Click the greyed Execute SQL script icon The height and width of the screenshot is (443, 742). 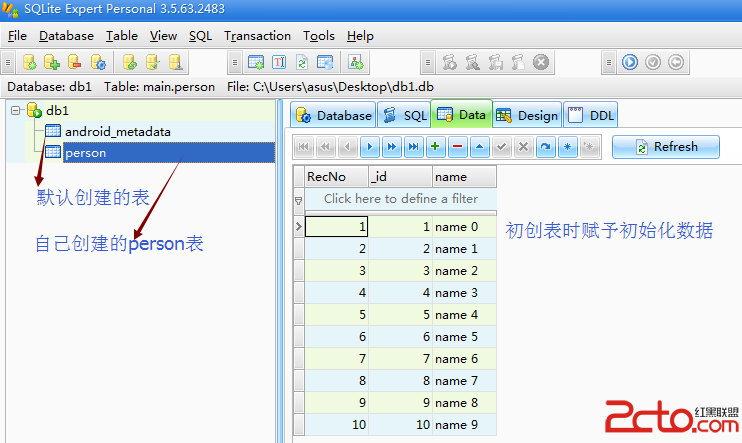(450, 62)
